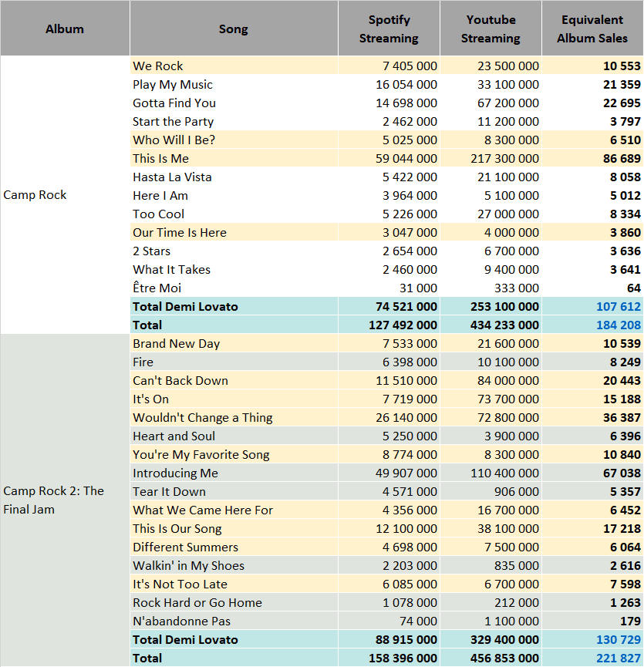Viewport: 644px width, 667px height.
Task: Click the Wouldn't Change a Thing cell
Action: click(x=234, y=417)
